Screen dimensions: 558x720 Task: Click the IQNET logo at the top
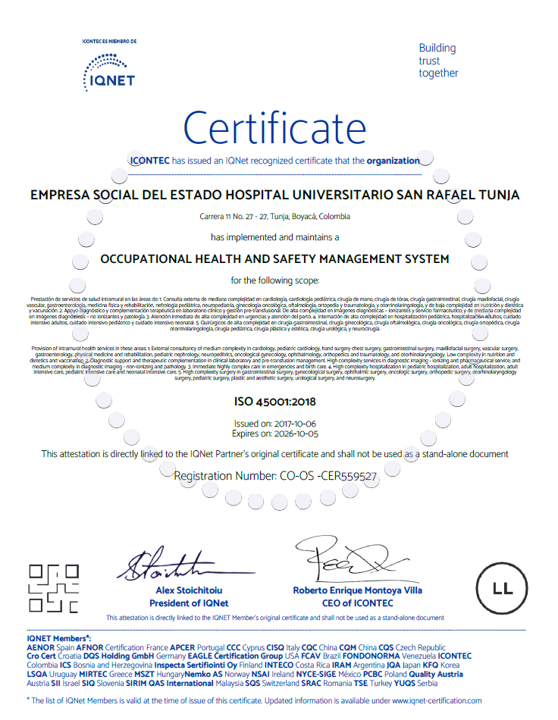(x=109, y=73)
